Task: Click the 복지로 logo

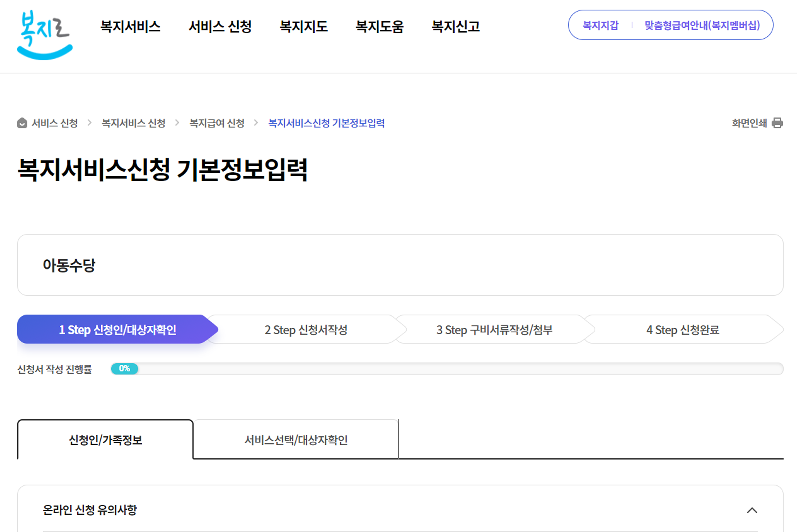Action: (44, 35)
